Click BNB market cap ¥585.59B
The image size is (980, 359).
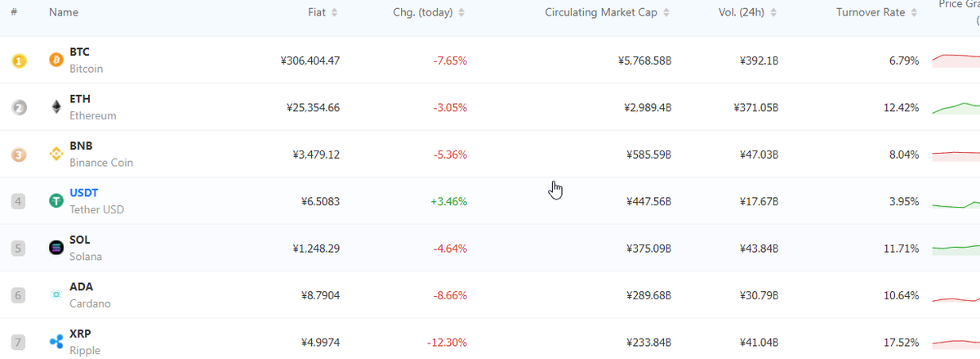coord(648,155)
